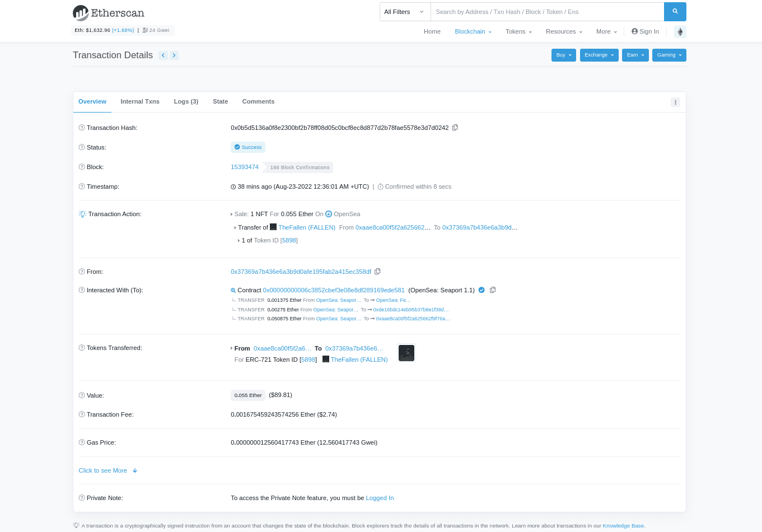Copy the Seaport contract address
Image resolution: width=762 pixels, height=532 pixels.
tap(493, 290)
